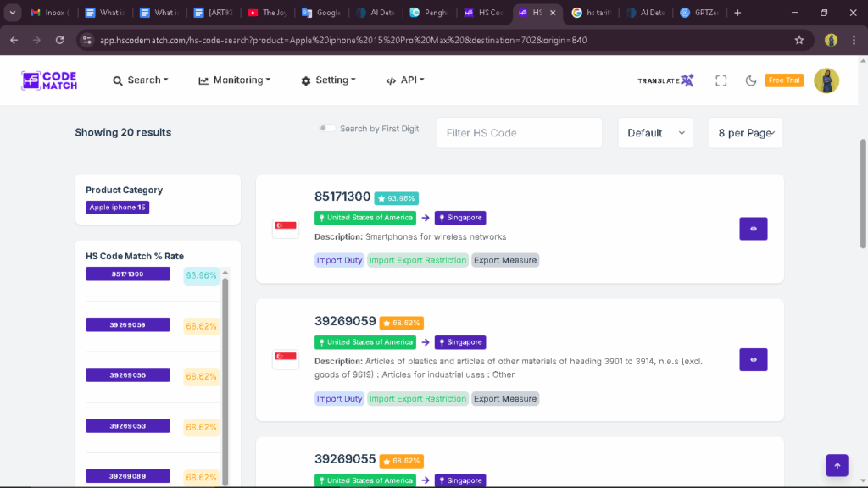Open the user profile avatar
The image size is (868, 488).
[x=826, y=80]
